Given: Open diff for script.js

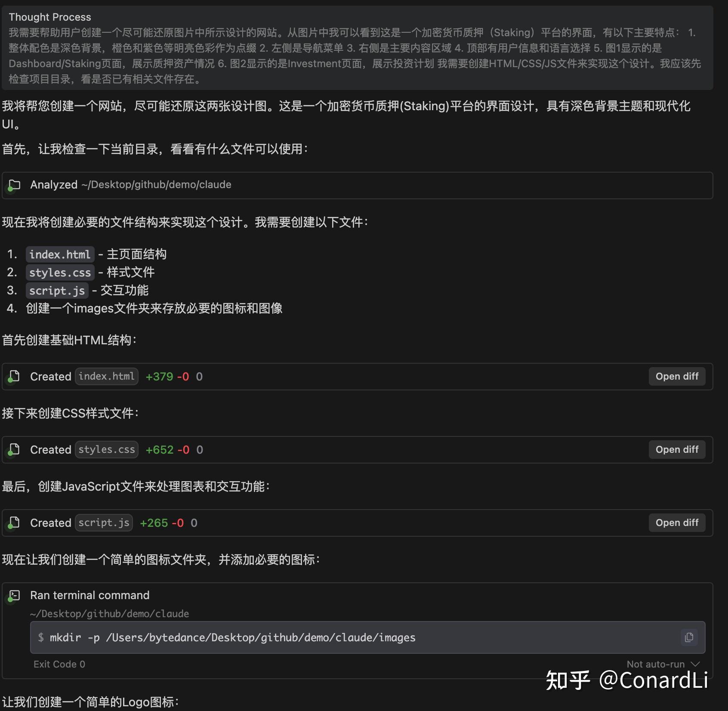Looking at the screenshot, I should pos(676,522).
